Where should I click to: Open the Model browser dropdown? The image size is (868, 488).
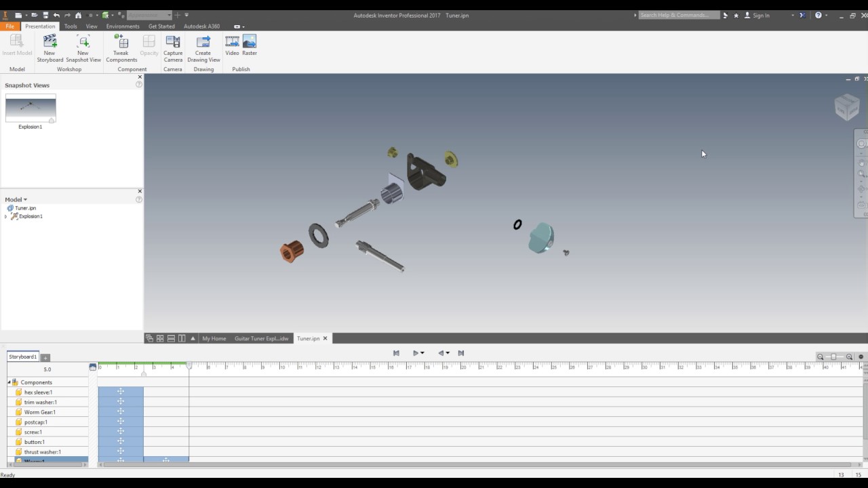[16, 199]
